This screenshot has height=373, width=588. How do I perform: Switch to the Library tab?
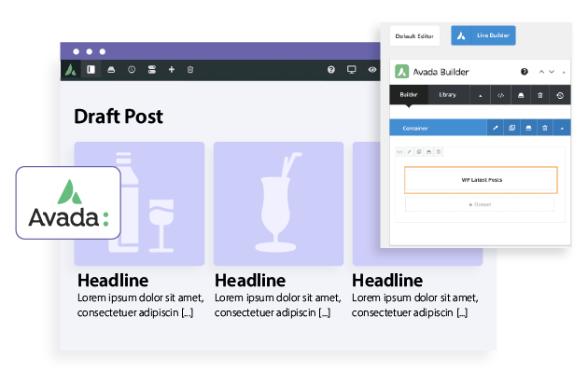448,95
